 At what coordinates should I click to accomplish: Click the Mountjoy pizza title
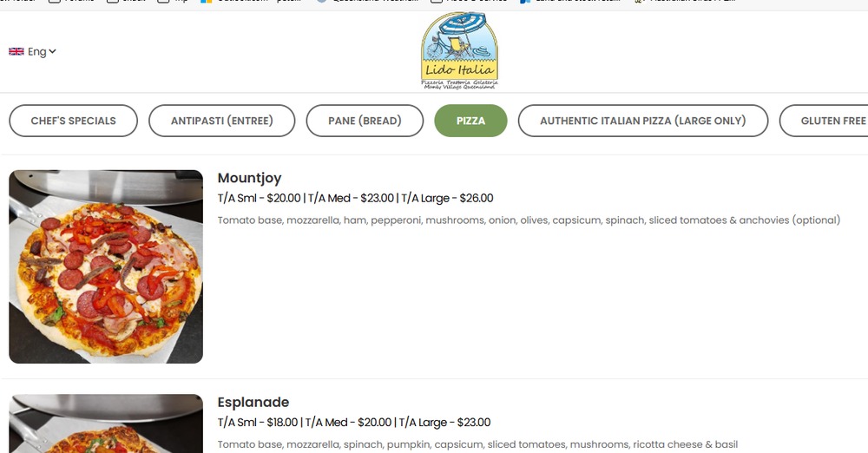(x=249, y=178)
